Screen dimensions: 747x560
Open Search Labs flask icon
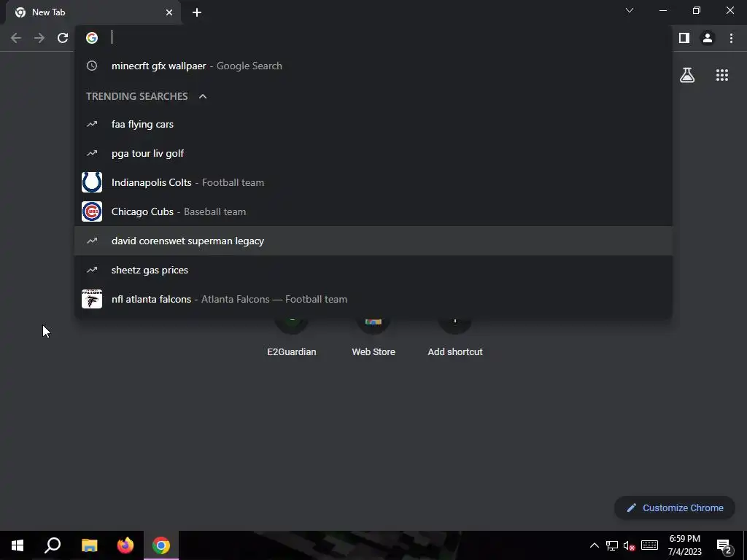(687, 75)
